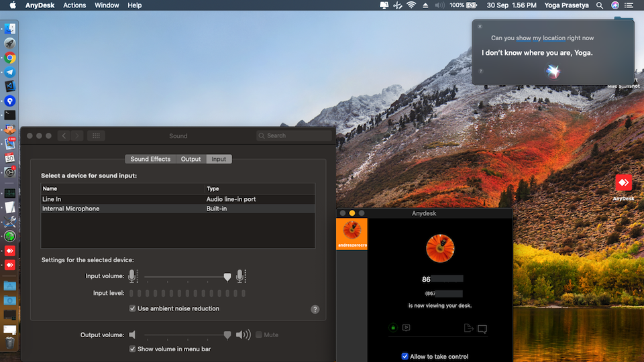Open Sound preferences help button
The image size is (644, 362).
tap(315, 310)
